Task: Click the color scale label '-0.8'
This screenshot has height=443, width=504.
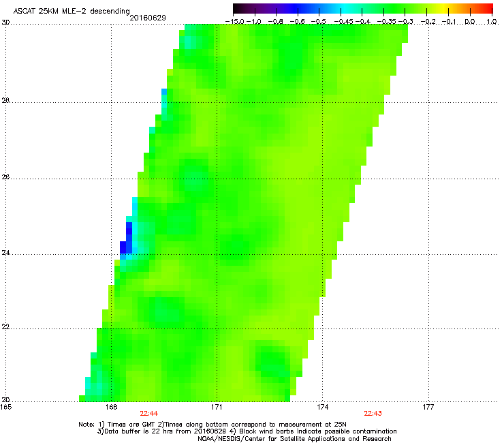Action: tap(275, 22)
